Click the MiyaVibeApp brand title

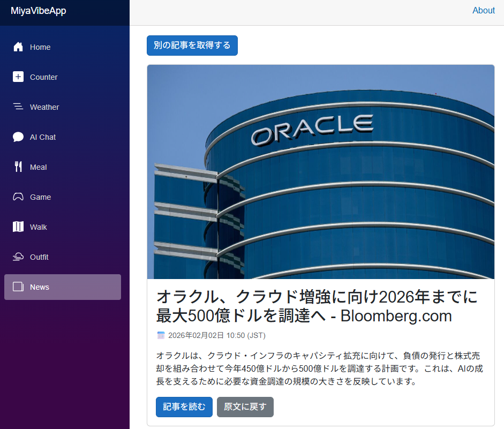point(38,11)
